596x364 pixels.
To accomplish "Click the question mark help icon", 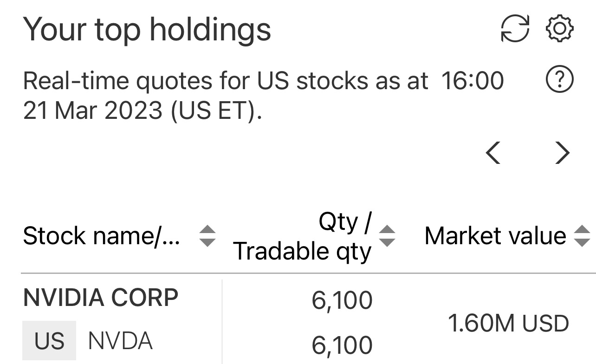I will [559, 80].
